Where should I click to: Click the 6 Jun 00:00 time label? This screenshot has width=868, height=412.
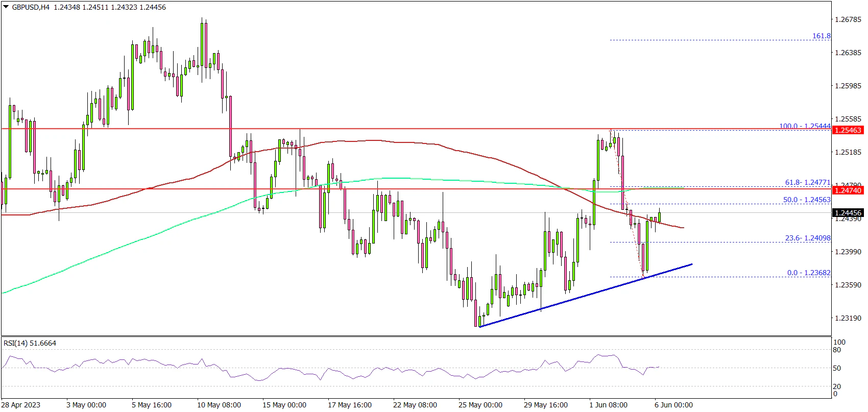pos(673,405)
